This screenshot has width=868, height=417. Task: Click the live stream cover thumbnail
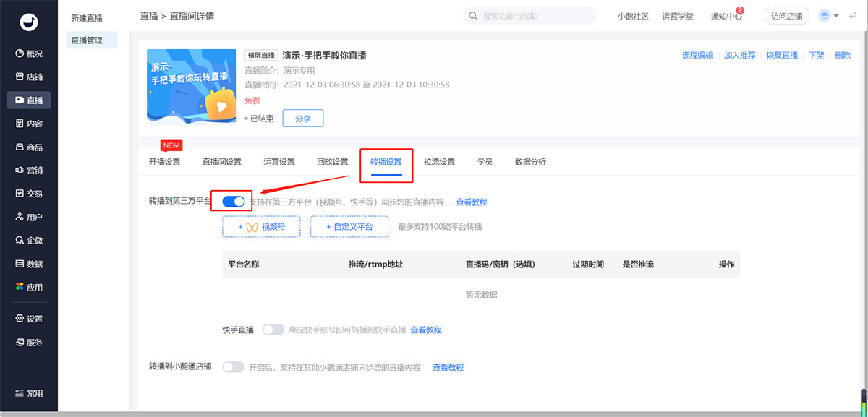[x=191, y=87]
